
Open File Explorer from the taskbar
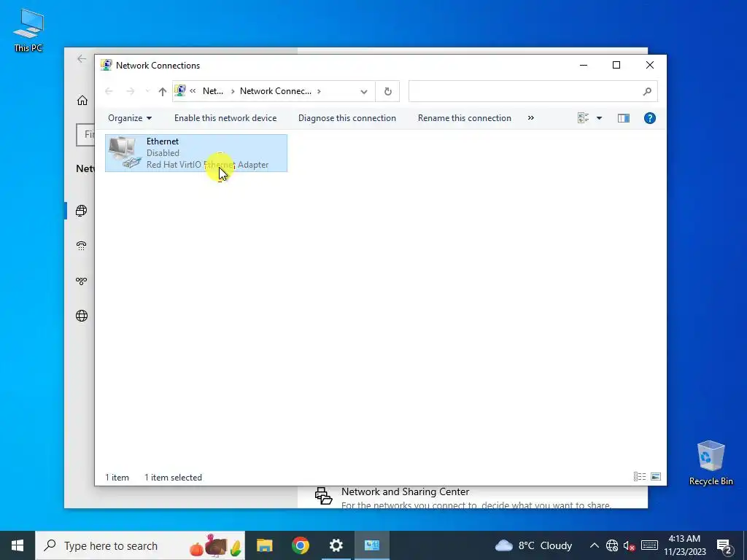[264, 545]
